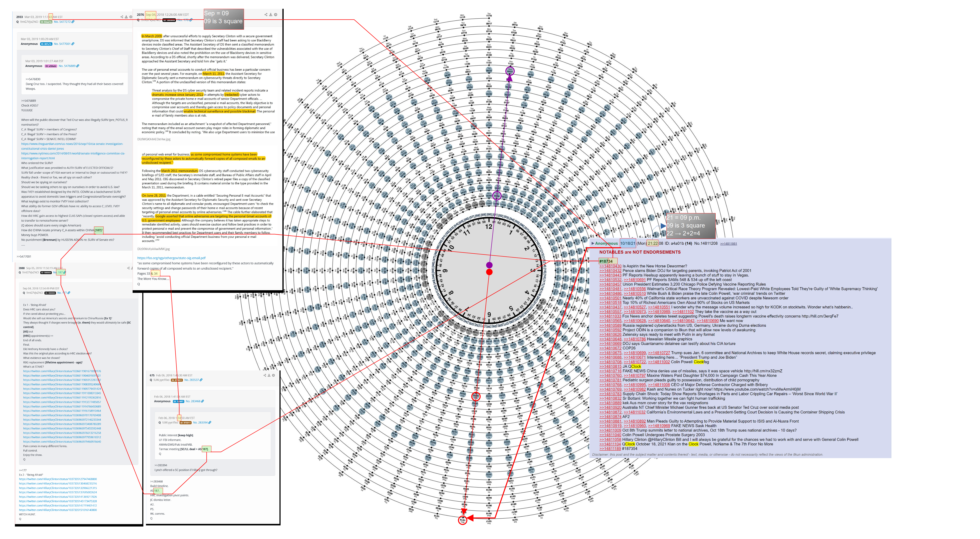
Task: Click download icon on post 675
Action: [x=269, y=375]
